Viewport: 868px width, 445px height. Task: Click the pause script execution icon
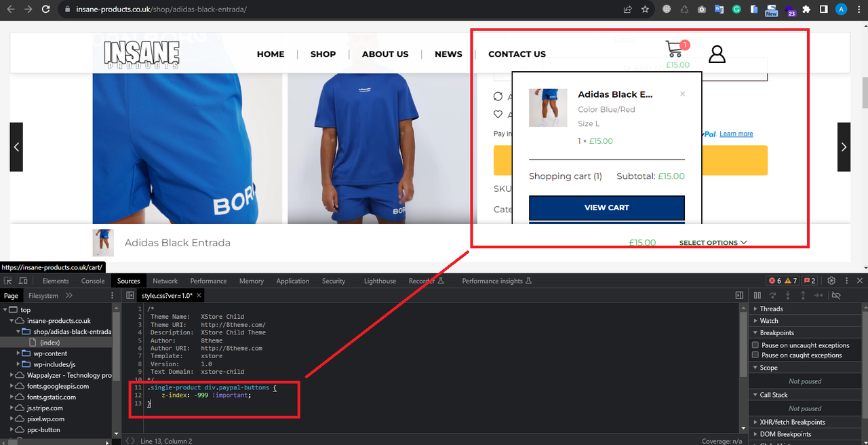click(757, 295)
